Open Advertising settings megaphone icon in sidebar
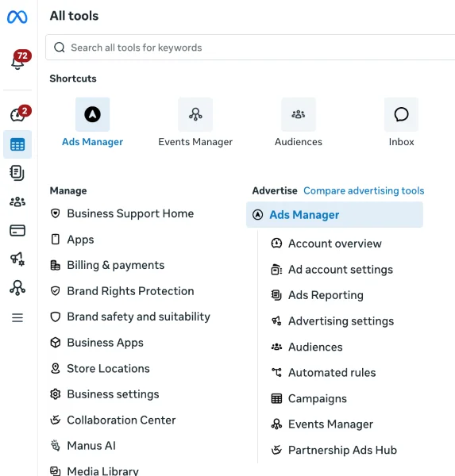 pos(17,259)
